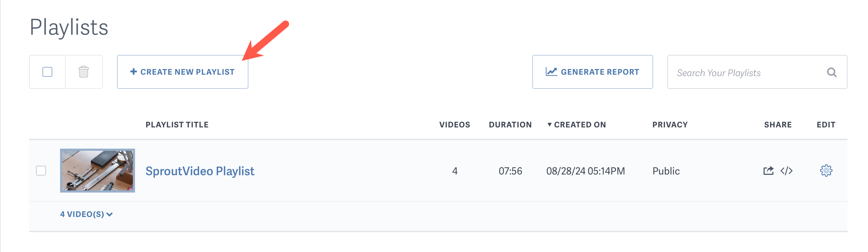The width and height of the screenshot is (868, 252).
Task: Click the chevron next to 4 VIDEO(S)
Action: click(110, 214)
